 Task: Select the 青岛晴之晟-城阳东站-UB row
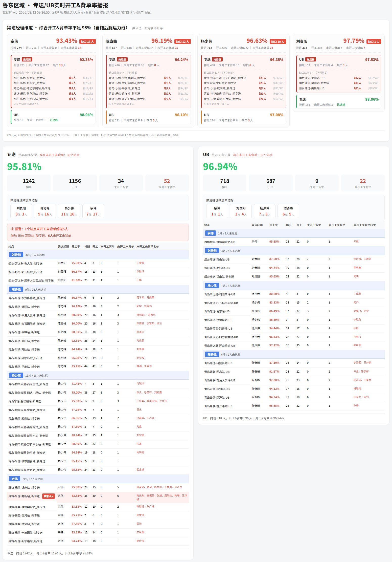(x=294, y=294)
